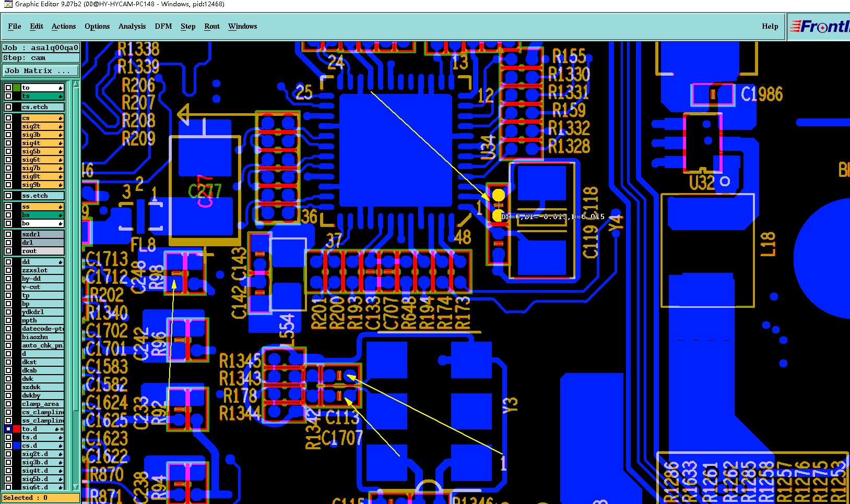This screenshot has width=850, height=504.
Task: Open the Rout menu
Action: [x=212, y=26]
